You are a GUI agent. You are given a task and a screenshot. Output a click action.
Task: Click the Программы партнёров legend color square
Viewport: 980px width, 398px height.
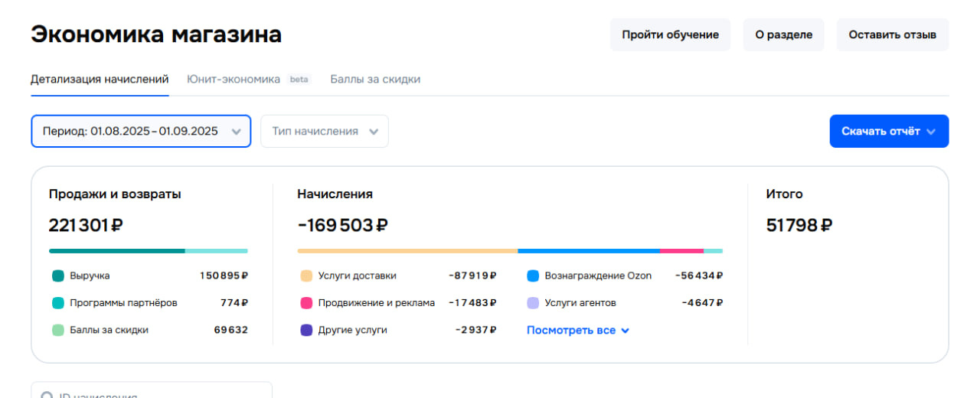click(58, 303)
